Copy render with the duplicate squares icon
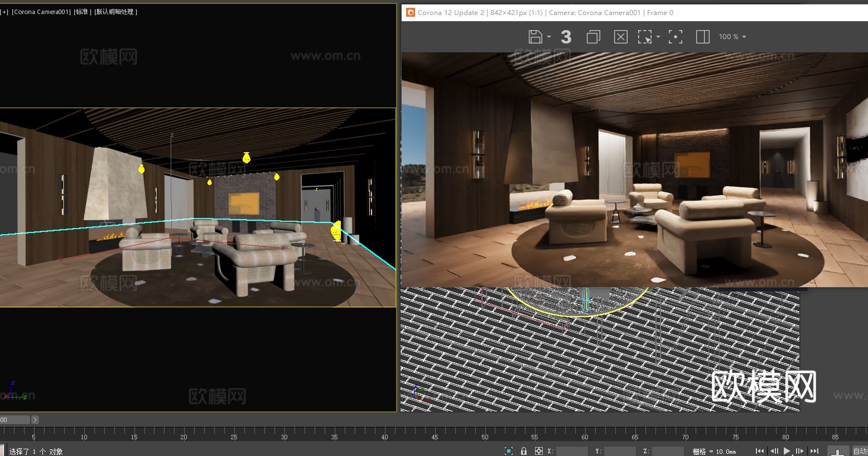The height and width of the screenshot is (456, 868). pyautogui.click(x=593, y=37)
